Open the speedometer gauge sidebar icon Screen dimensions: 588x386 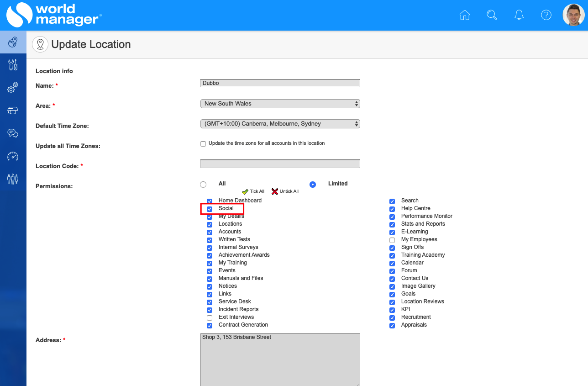(x=13, y=156)
